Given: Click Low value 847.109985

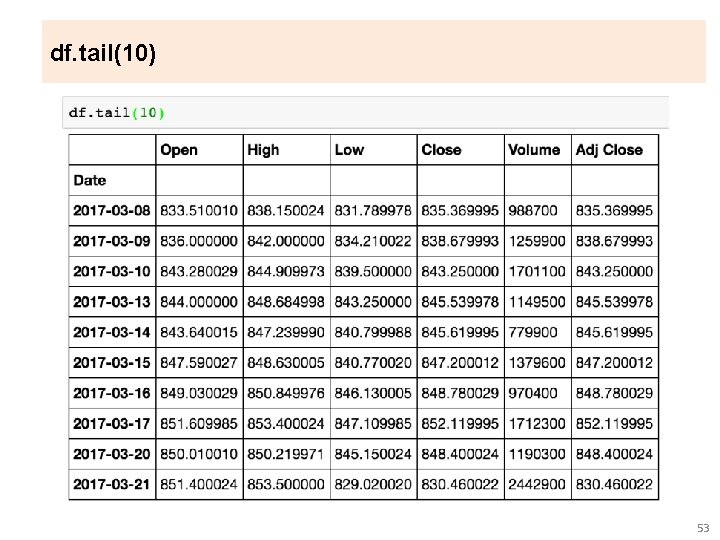Looking at the screenshot, I should point(373,423).
